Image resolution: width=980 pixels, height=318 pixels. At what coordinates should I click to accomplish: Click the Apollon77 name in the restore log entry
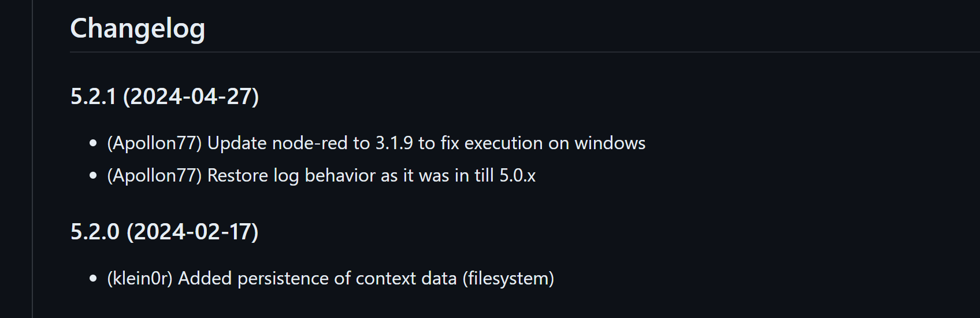pos(154,175)
